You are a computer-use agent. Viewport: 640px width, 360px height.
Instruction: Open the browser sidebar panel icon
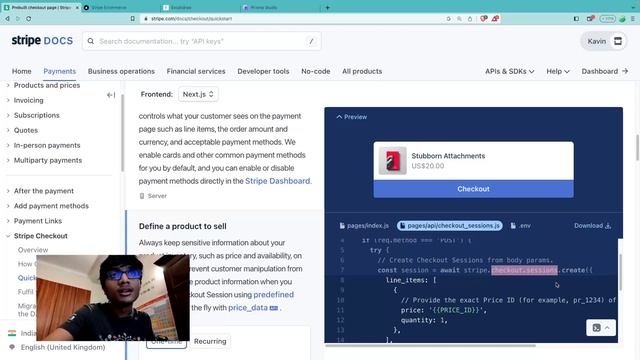[576, 19]
